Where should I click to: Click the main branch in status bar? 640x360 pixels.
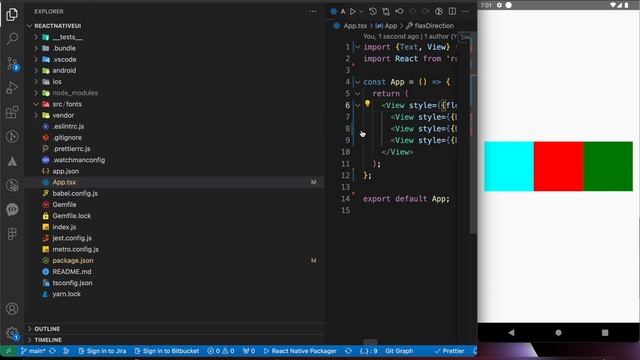click(33, 351)
